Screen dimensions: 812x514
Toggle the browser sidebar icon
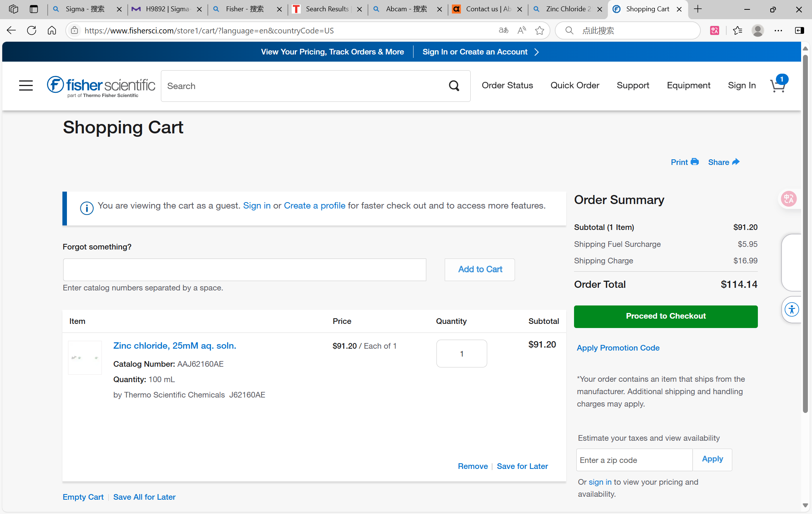coord(800,30)
